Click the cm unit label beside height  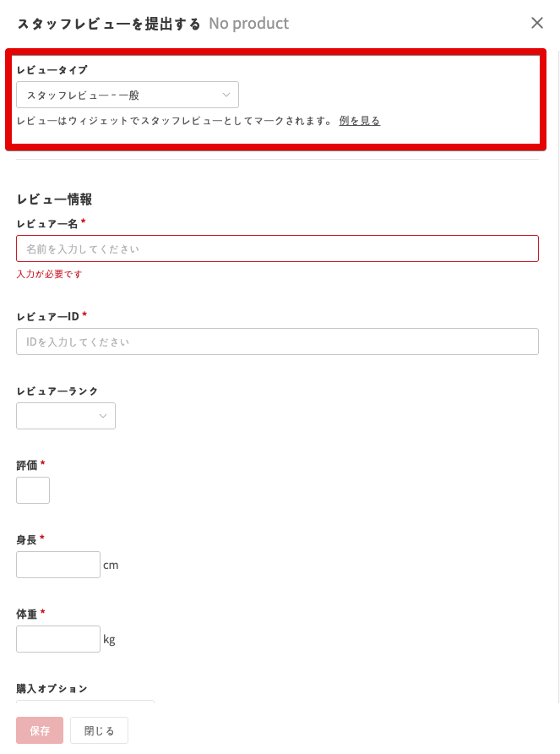coord(111,565)
